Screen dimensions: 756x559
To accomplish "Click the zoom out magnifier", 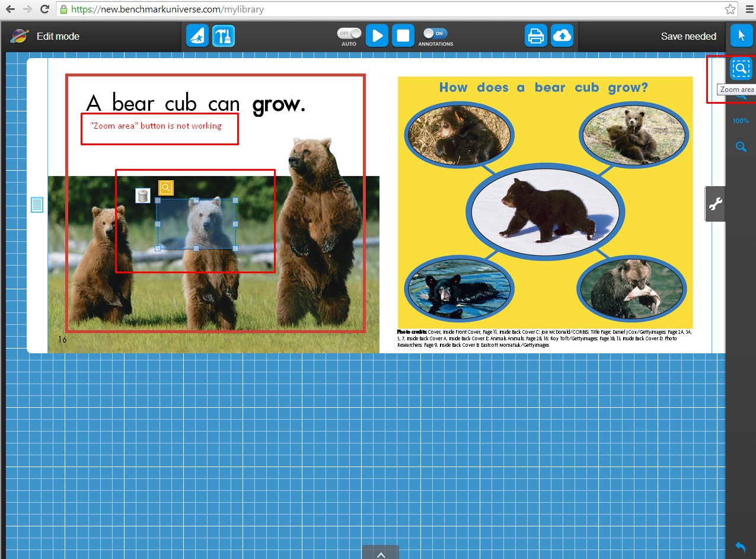I will [x=741, y=146].
